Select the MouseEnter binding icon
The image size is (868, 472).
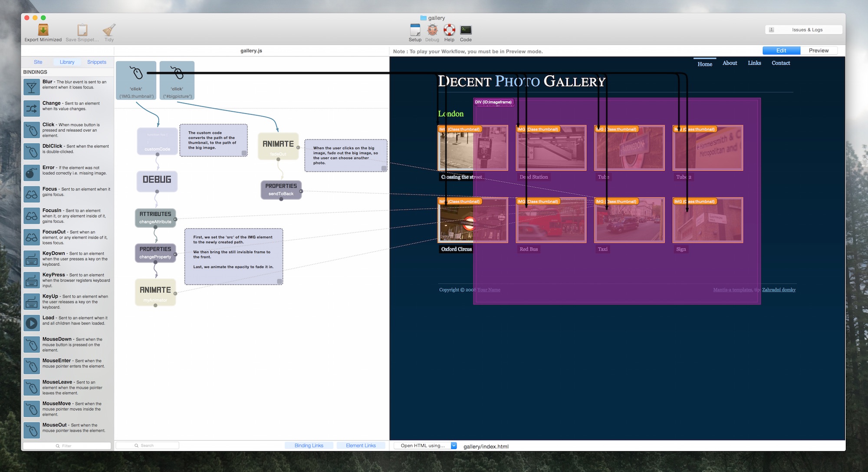[32, 366]
